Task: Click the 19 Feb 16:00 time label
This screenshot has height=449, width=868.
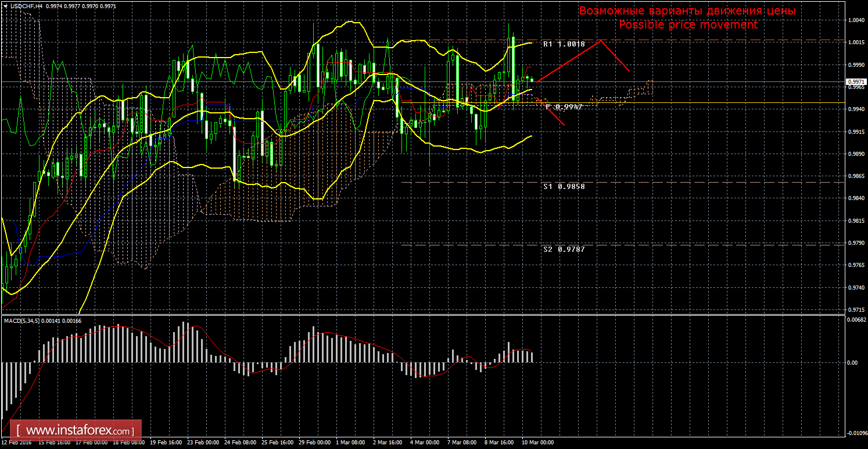Action: 166,443
